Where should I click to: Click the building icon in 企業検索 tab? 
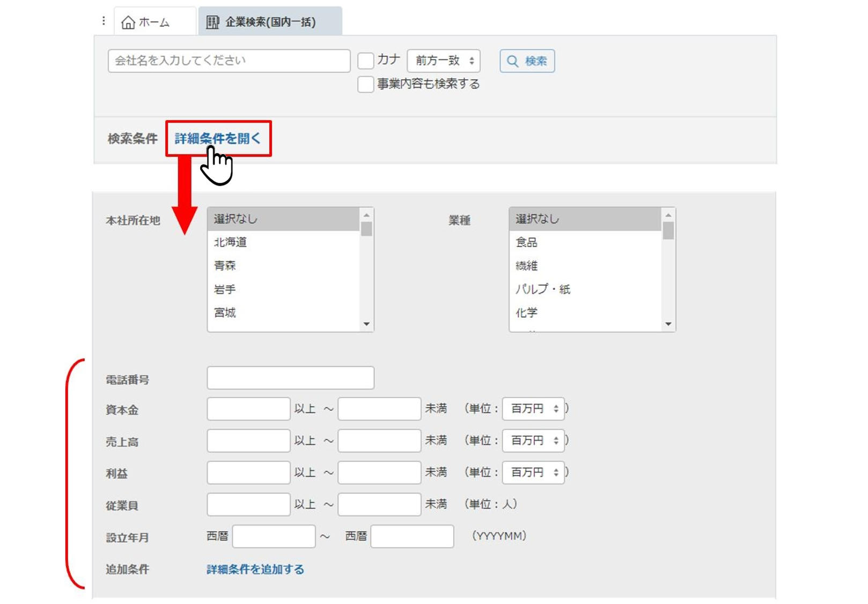213,22
